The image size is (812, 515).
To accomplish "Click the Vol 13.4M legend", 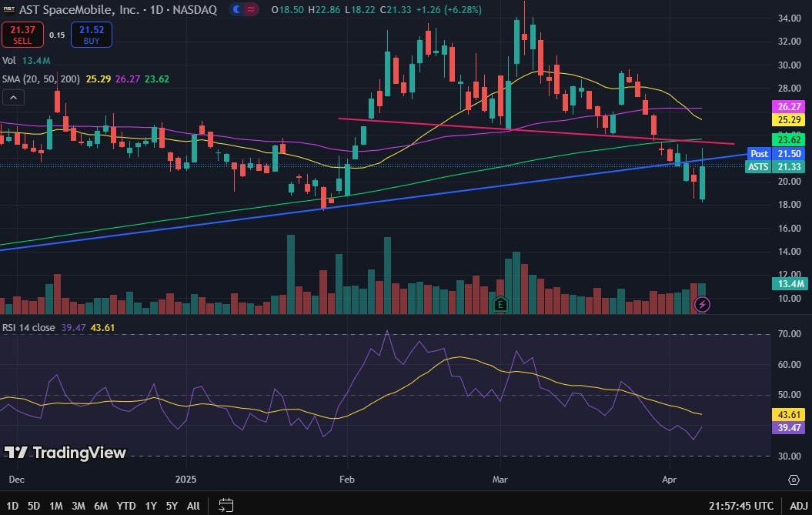I will click(26, 61).
